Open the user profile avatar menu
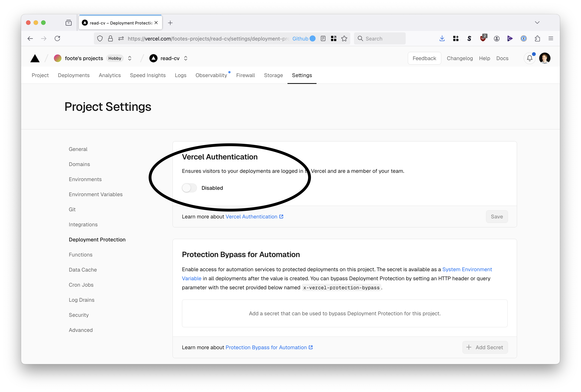 545,58
